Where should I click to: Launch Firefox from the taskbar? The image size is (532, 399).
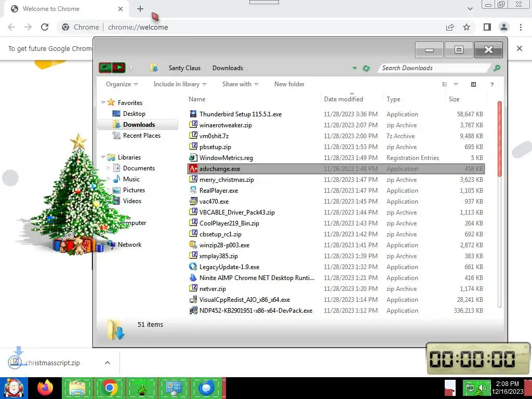pos(46,388)
